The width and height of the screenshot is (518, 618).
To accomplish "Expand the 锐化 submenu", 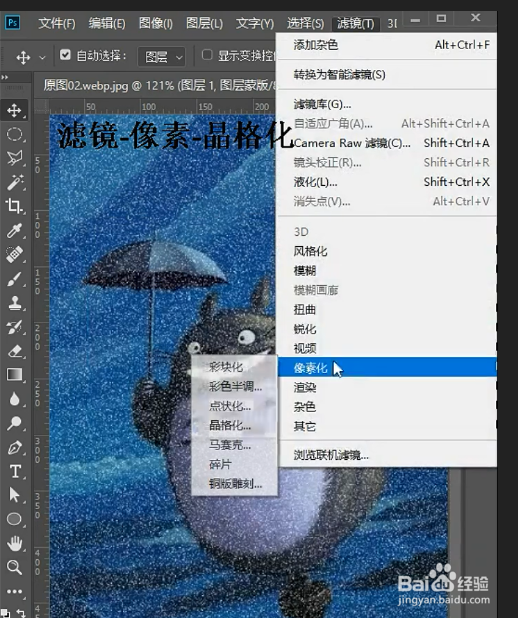I will click(387, 329).
